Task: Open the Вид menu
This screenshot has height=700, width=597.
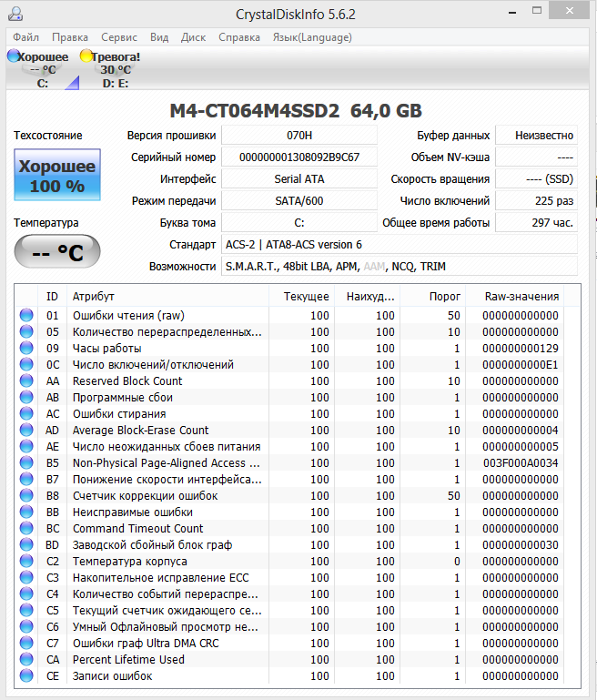Action: (159, 37)
